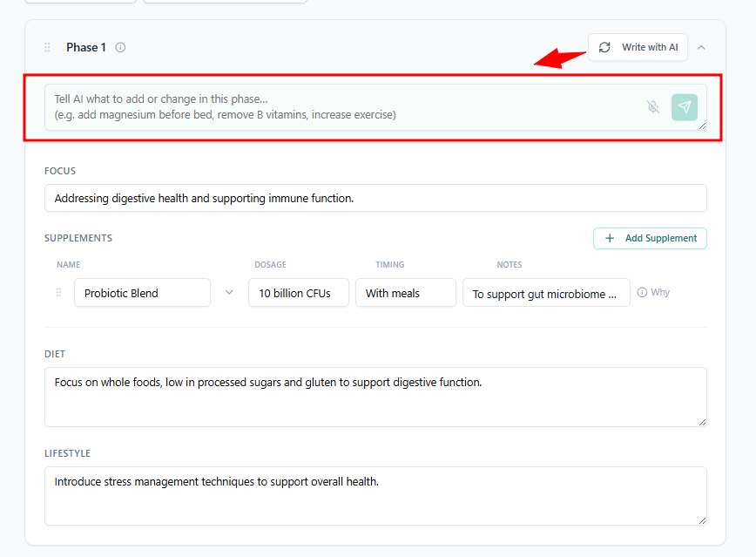Open the Phase 1 info tooltip icon

(x=120, y=47)
